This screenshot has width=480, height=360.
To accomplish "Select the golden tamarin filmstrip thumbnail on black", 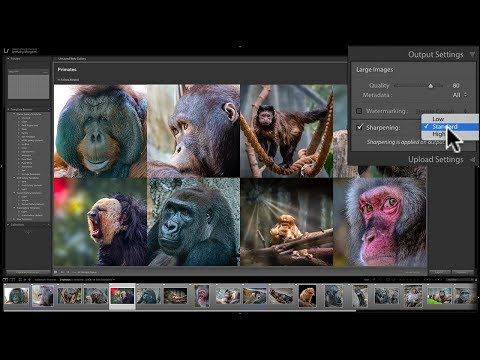I will 307,296.
